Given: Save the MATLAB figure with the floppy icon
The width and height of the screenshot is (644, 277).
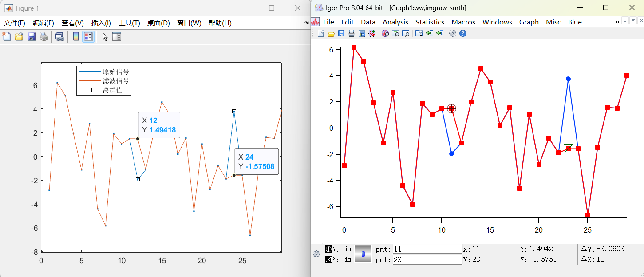Looking at the screenshot, I should [x=32, y=37].
